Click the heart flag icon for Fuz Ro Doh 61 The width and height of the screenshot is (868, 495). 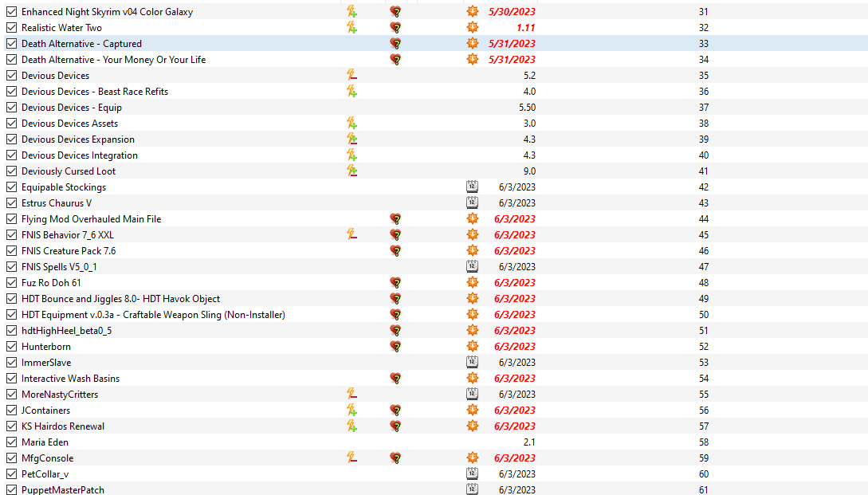coord(395,282)
